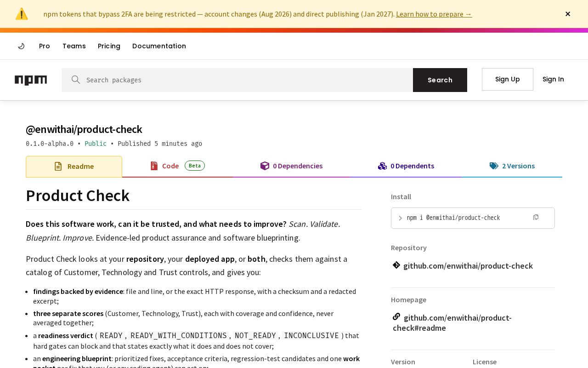
Task: Open the Readme tab
Action: (x=74, y=167)
